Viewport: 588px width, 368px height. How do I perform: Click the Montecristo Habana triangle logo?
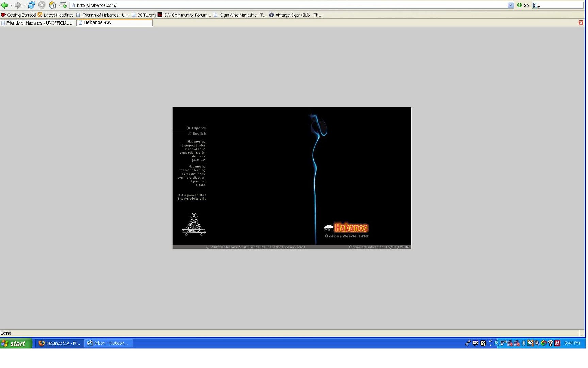194,224
